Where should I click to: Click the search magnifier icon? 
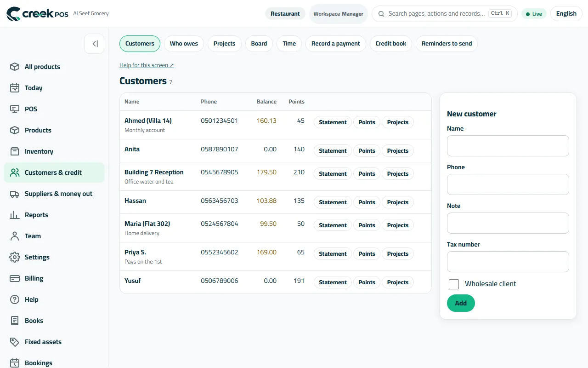(381, 14)
